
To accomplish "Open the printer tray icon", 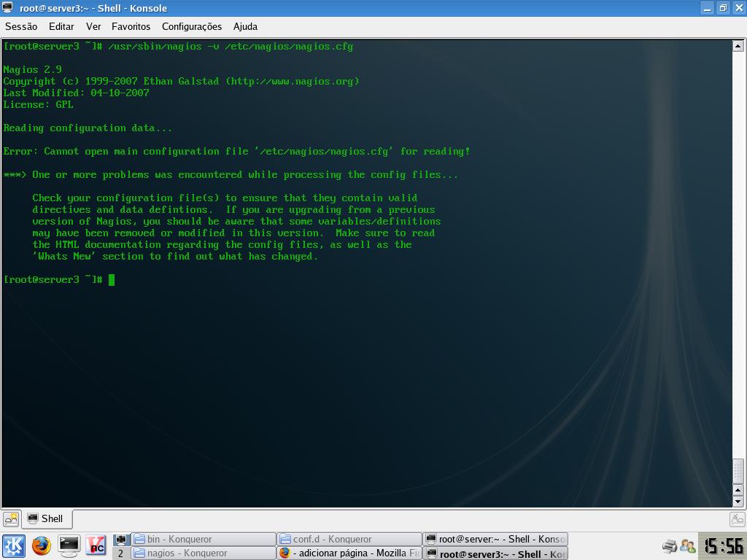I will (670, 546).
